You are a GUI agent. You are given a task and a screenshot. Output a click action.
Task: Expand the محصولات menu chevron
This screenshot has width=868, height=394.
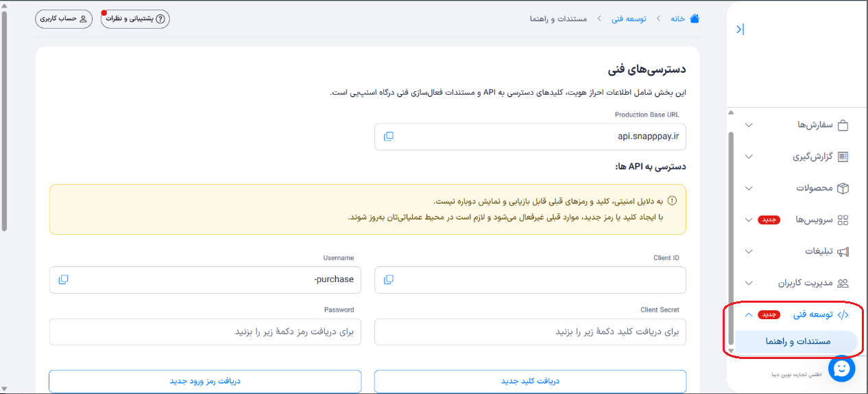point(749,188)
